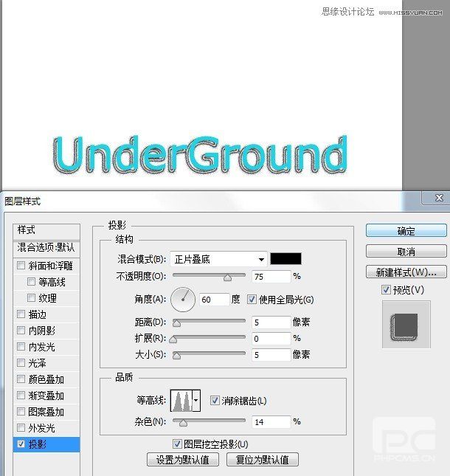Uncheck the 投影 style checkbox
Screen dimensions: 450x476
[x=21, y=444]
